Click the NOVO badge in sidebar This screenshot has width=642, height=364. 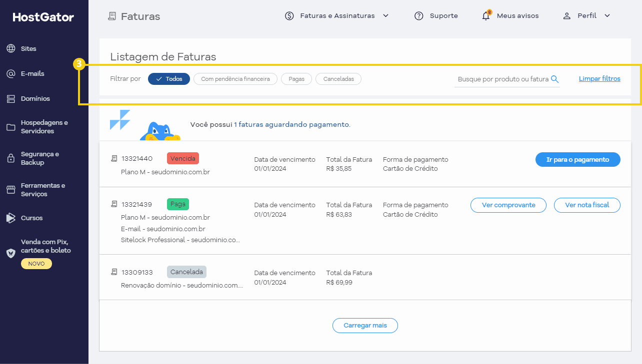coord(36,264)
